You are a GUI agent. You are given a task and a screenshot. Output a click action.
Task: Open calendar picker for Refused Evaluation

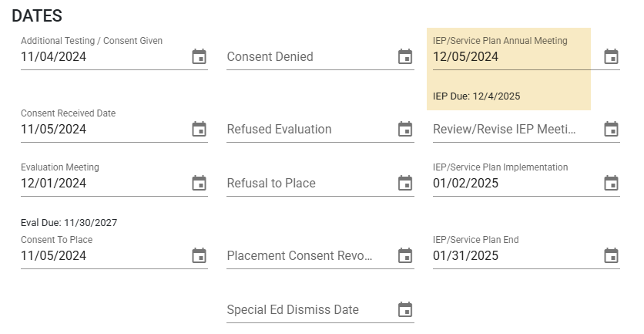pos(405,129)
